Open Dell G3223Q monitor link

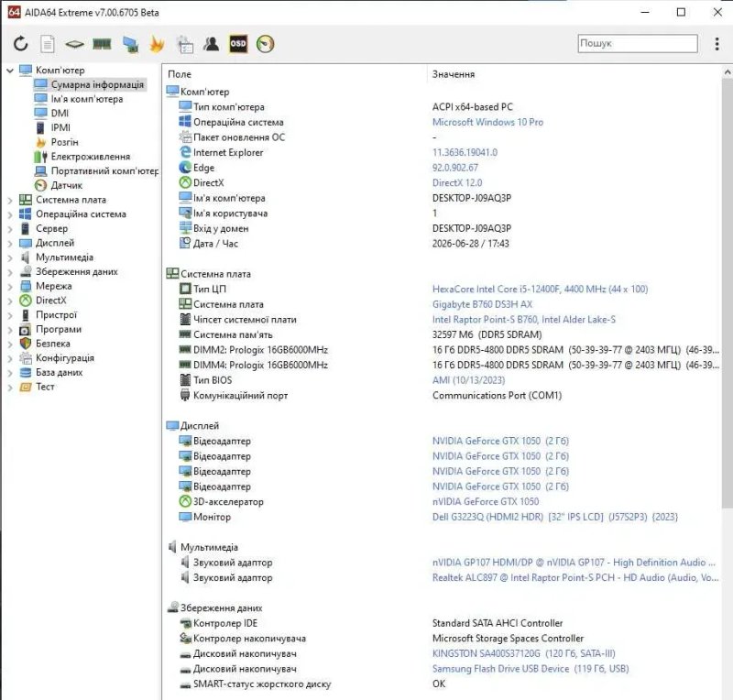(555, 517)
